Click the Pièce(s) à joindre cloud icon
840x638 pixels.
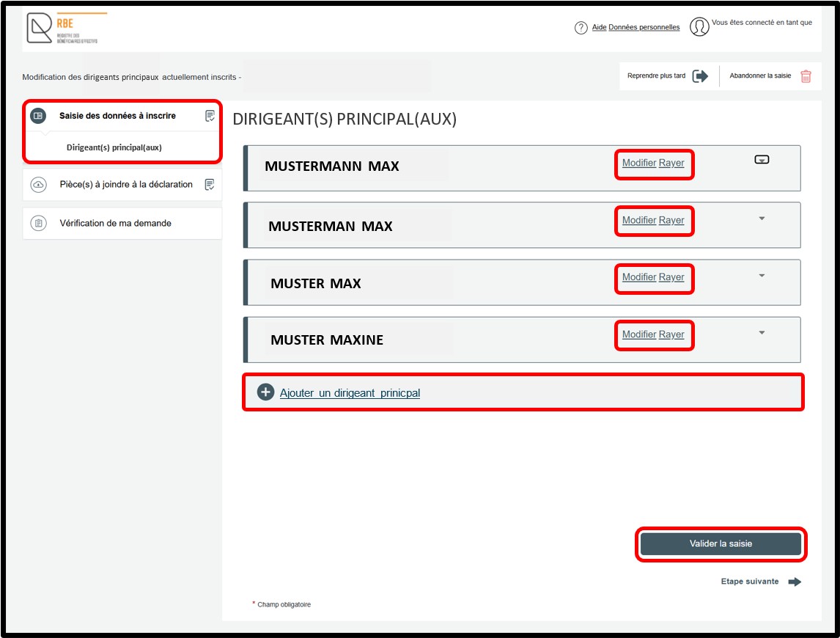point(38,185)
